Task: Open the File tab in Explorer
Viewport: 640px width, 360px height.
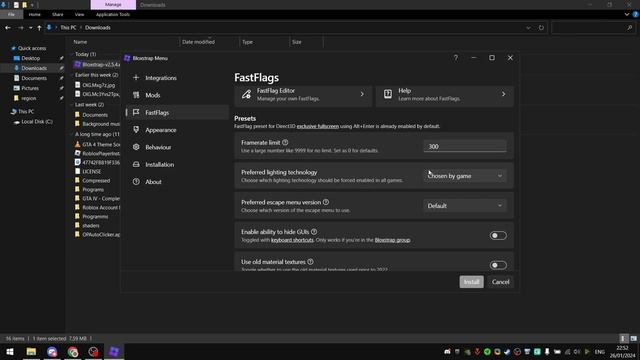Action: coord(11,14)
